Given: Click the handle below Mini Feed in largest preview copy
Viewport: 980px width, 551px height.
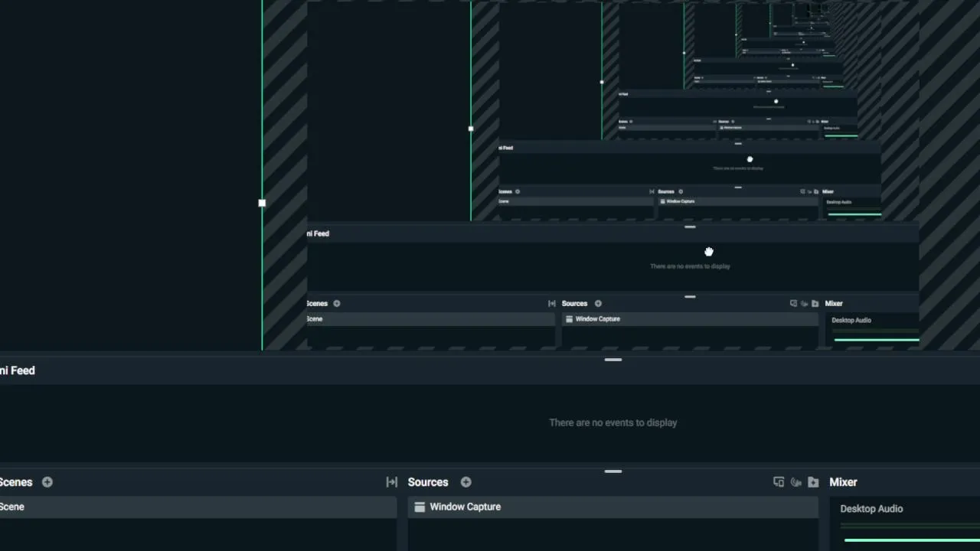Looking at the screenshot, I should point(690,297).
